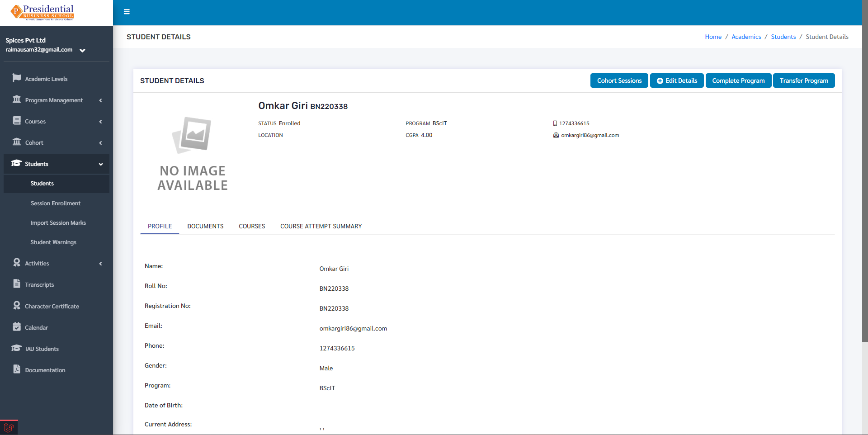The width and height of the screenshot is (868, 435).
Task: Select Students submenu item
Action: click(57, 184)
